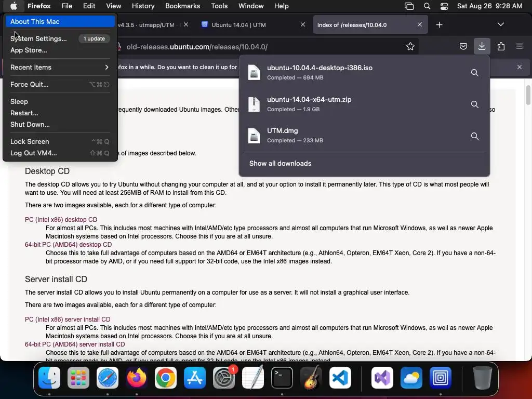
Task: Open the Extensions puzzle icon
Action: [x=501, y=46]
